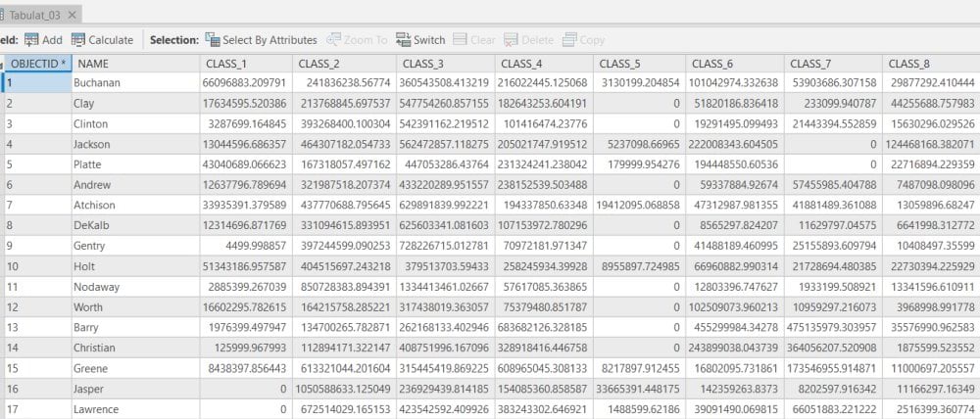This screenshot has width=980, height=419.
Task: Click the DeKalb name cell
Action: click(x=137, y=225)
